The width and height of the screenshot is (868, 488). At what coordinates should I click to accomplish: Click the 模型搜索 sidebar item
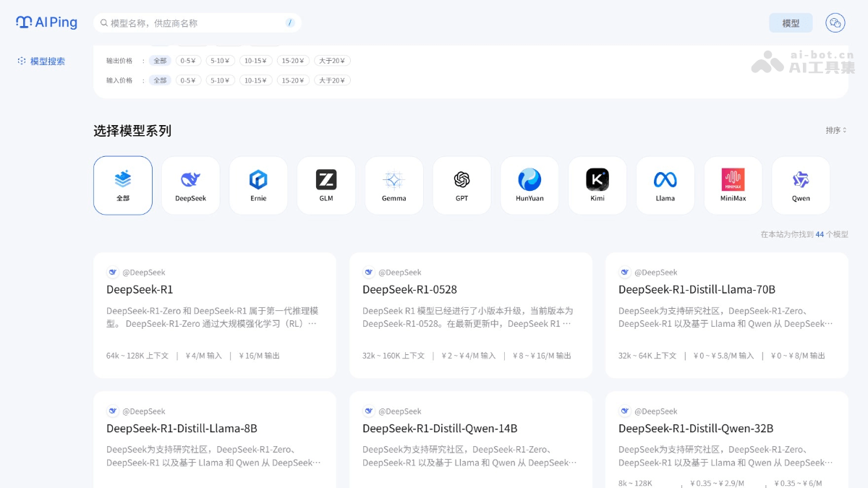click(x=47, y=61)
